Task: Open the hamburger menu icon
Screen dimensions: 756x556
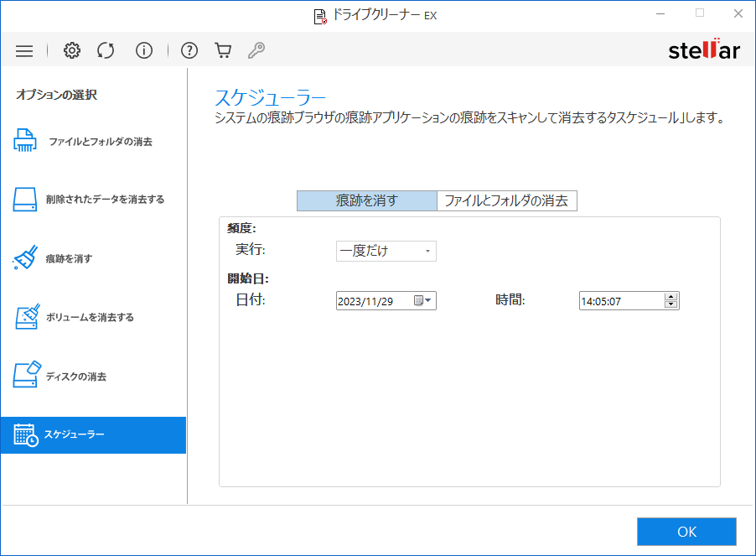Action: pos(23,50)
